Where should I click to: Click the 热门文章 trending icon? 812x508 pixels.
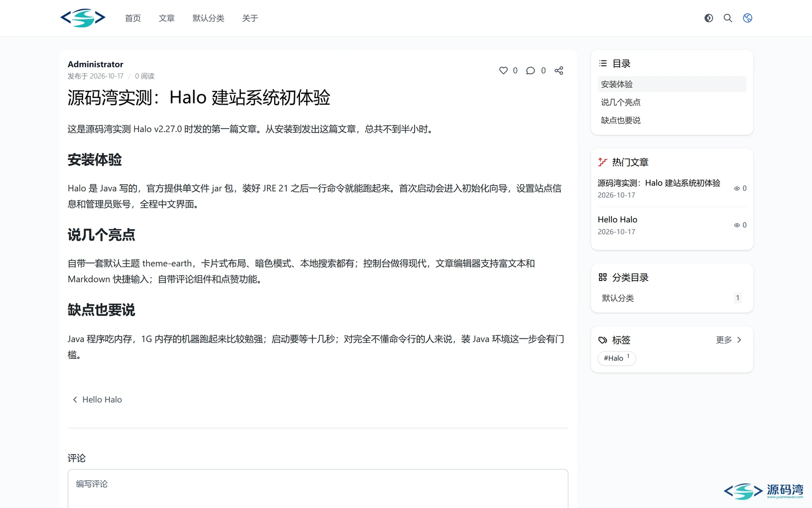(x=603, y=162)
